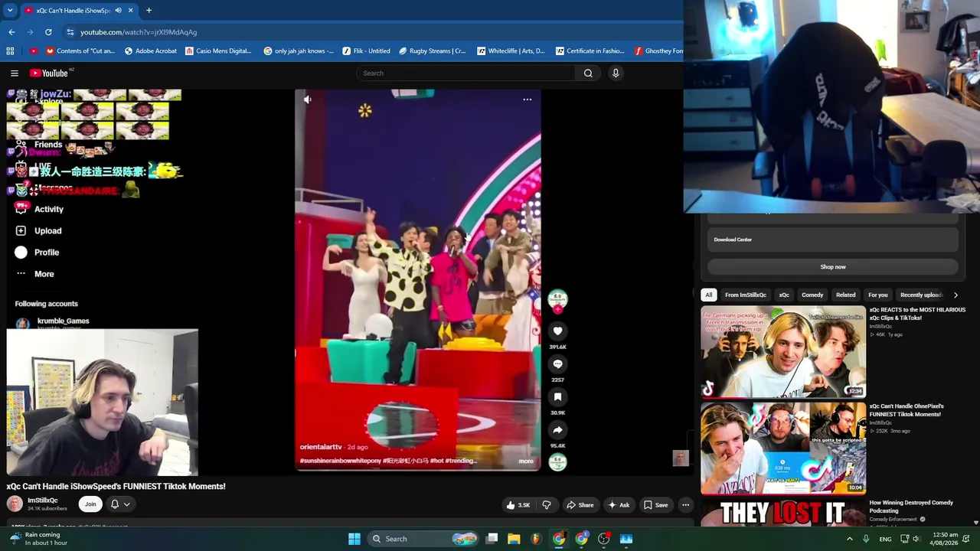Open a new Chrome tab
The height and width of the screenshot is (551, 980).
pos(149,11)
